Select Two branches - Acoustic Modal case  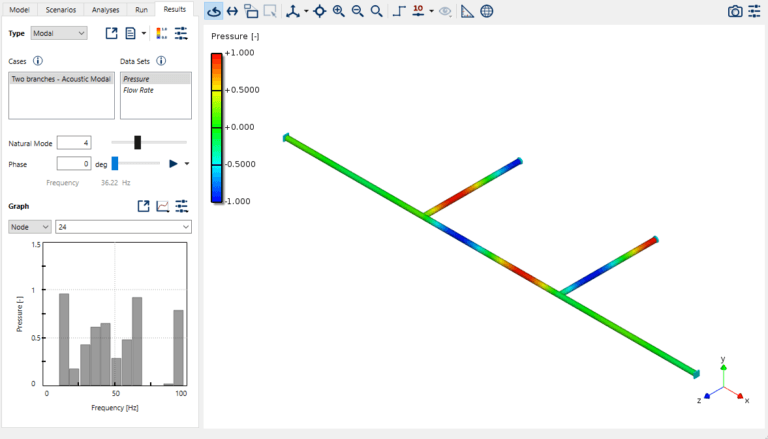(x=61, y=79)
